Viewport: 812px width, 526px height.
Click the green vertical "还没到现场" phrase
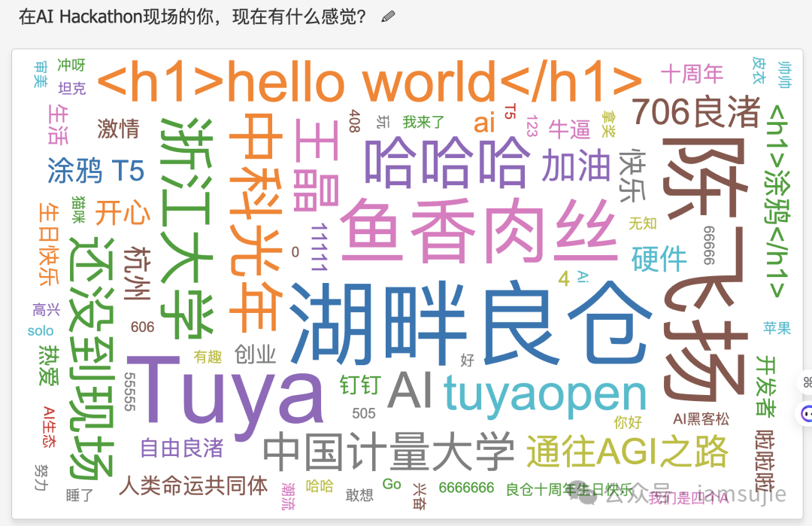[x=91, y=357]
